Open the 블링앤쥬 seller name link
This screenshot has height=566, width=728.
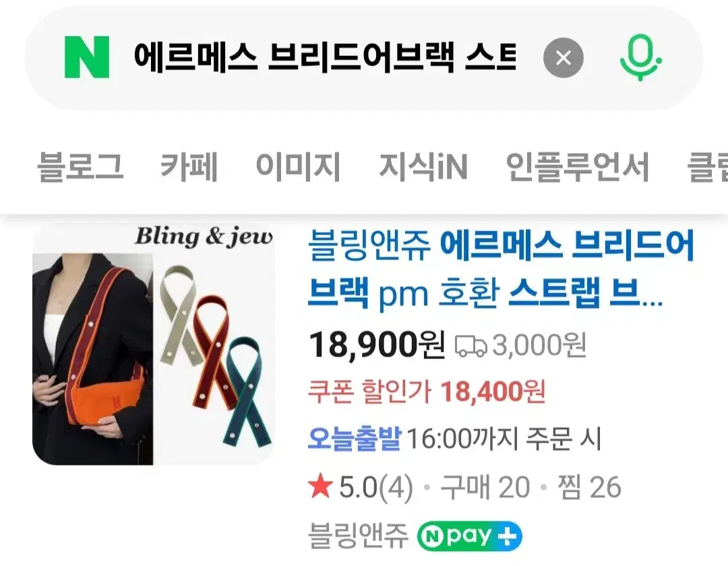tap(358, 536)
